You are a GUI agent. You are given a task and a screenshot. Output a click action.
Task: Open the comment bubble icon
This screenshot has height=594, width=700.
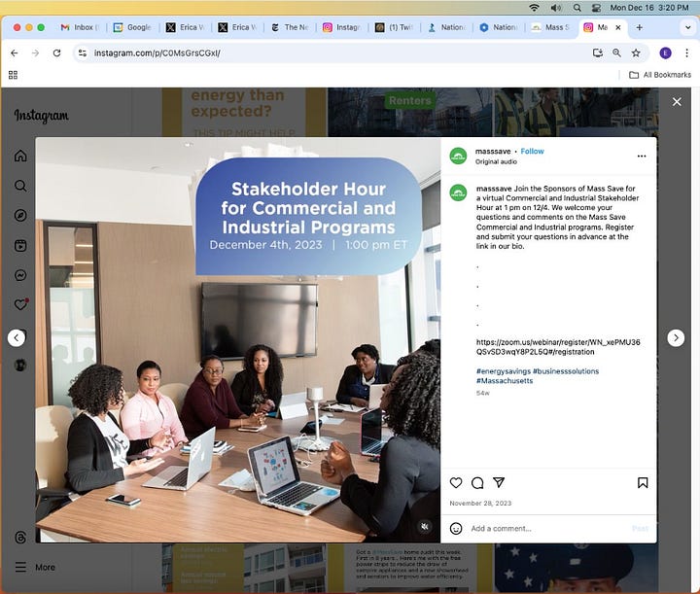[477, 482]
